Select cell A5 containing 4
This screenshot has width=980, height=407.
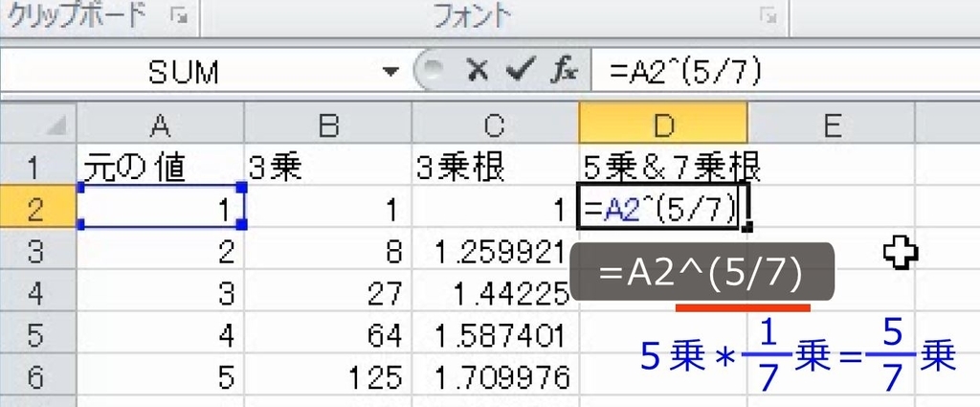pos(160,334)
